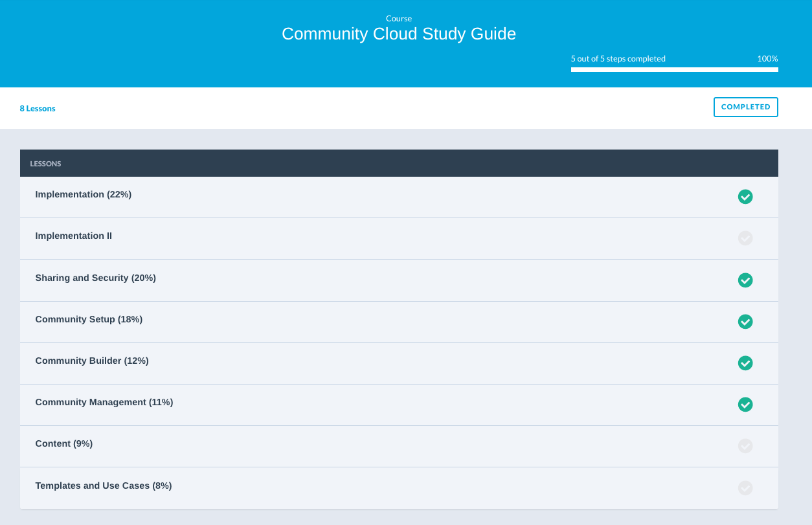This screenshot has height=525, width=812.
Task: Click green checkmark for Community Builder
Action: point(745,363)
